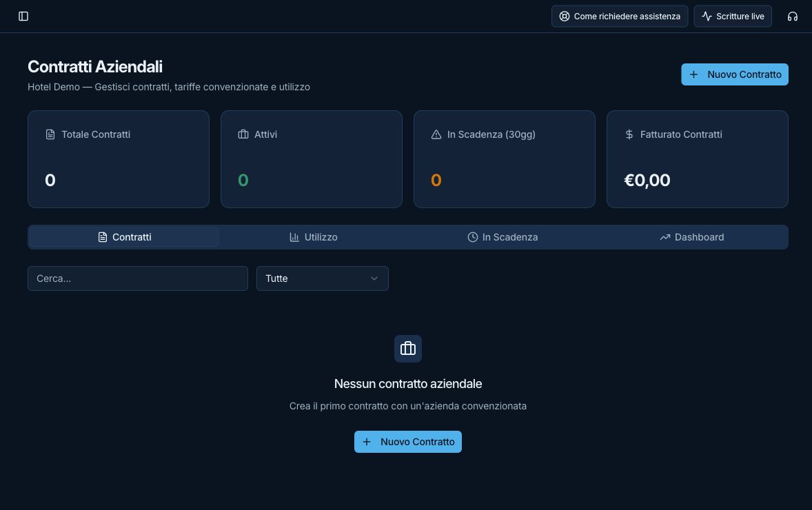Image resolution: width=812 pixels, height=510 pixels.
Task: Switch to the Contratti tab
Action: 124,237
